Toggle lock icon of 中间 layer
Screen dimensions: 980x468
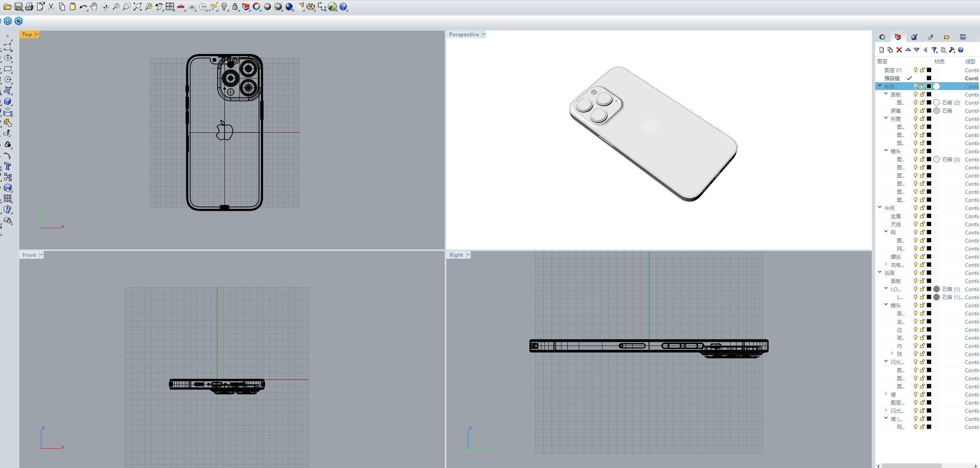[922, 208]
